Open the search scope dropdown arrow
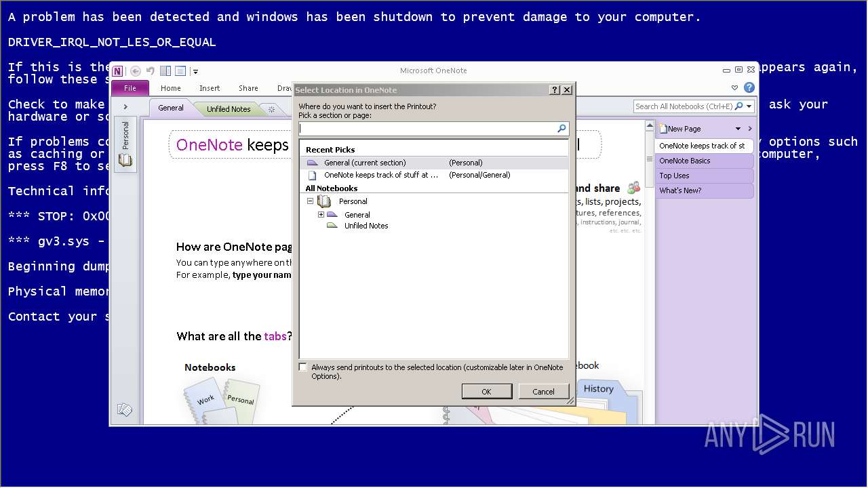 [x=749, y=106]
